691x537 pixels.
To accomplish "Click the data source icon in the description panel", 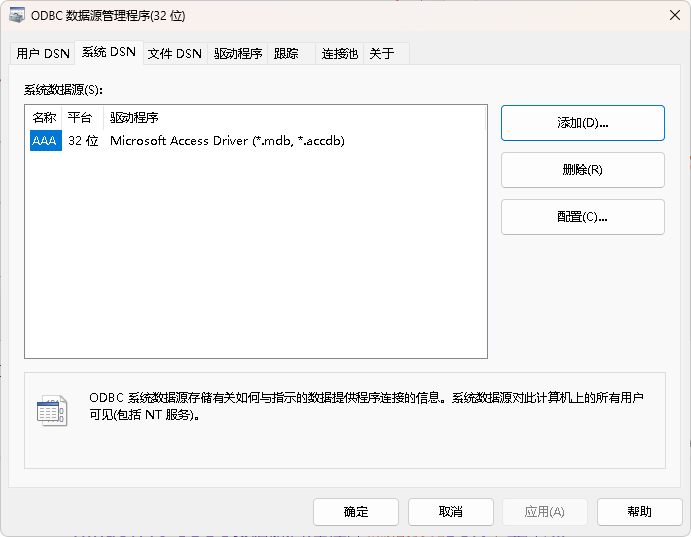I will (51, 410).
